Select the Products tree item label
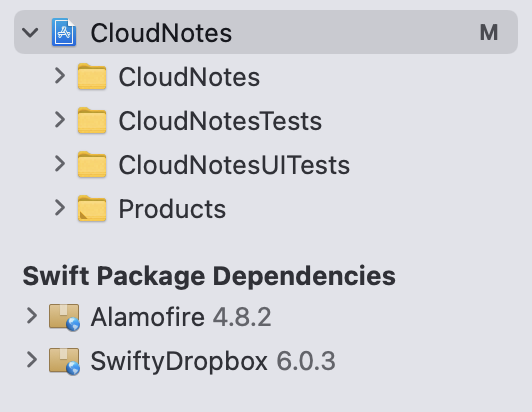 172,209
